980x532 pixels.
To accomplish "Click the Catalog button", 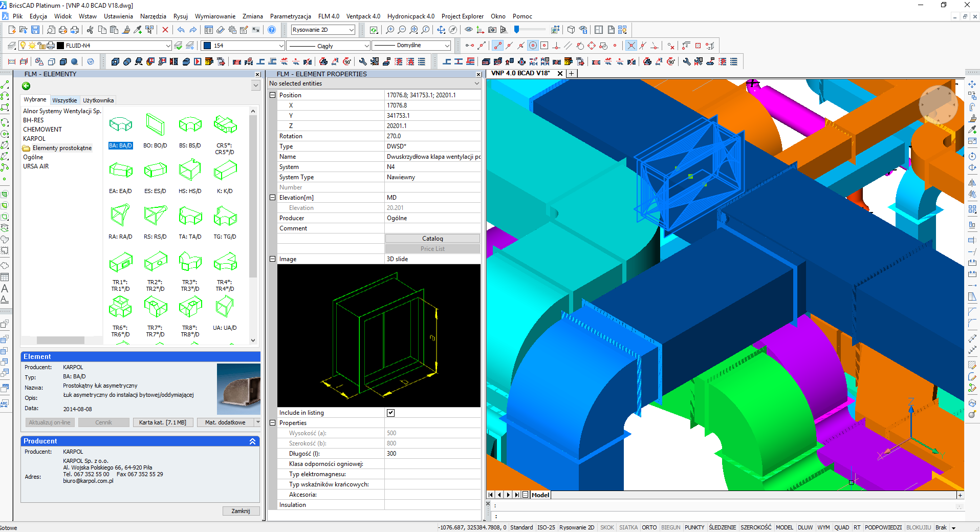I will [432, 239].
